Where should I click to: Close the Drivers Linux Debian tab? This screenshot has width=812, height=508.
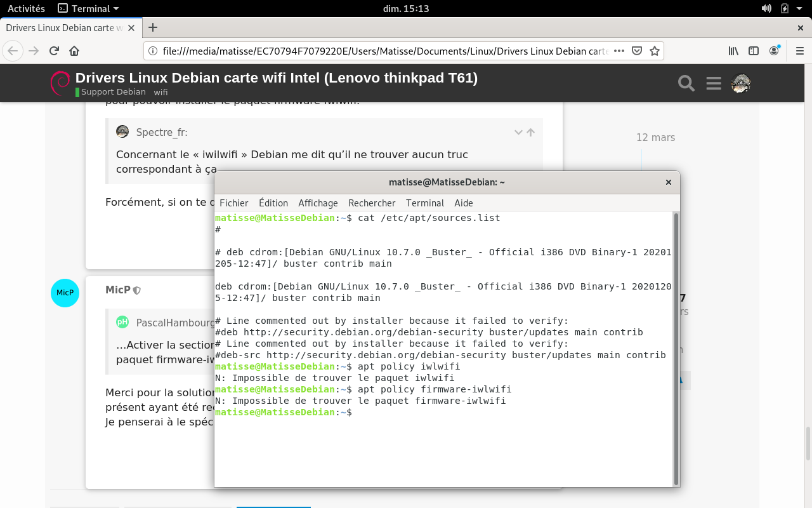(x=131, y=28)
